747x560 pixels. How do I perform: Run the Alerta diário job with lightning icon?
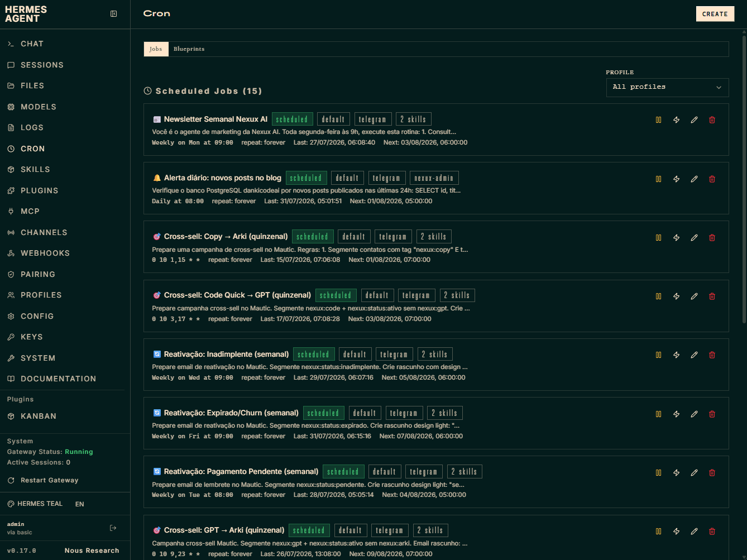pos(677,179)
